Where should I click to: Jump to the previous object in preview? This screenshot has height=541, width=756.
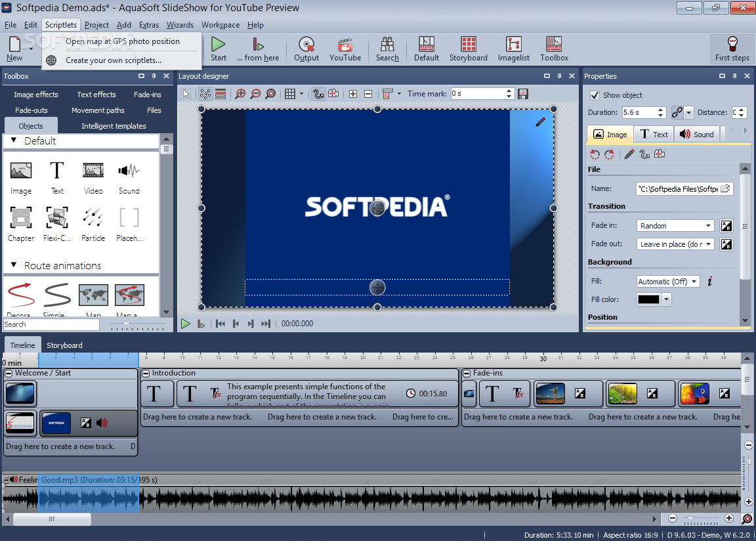coord(236,324)
